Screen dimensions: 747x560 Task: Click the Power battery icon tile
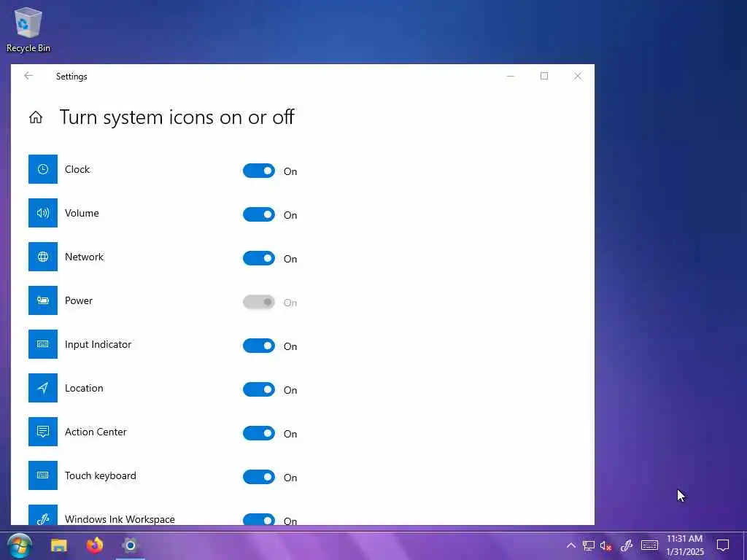pyautogui.click(x=43, y=300)
